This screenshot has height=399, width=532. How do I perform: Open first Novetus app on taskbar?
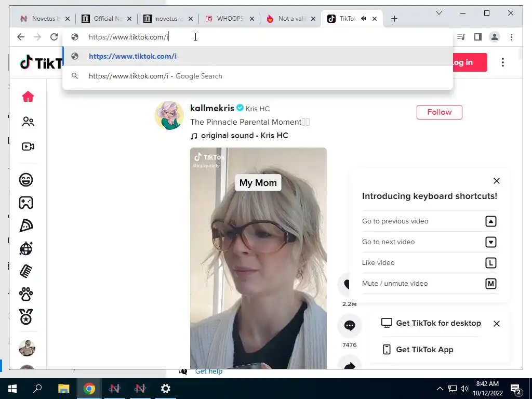click(114, 389)
